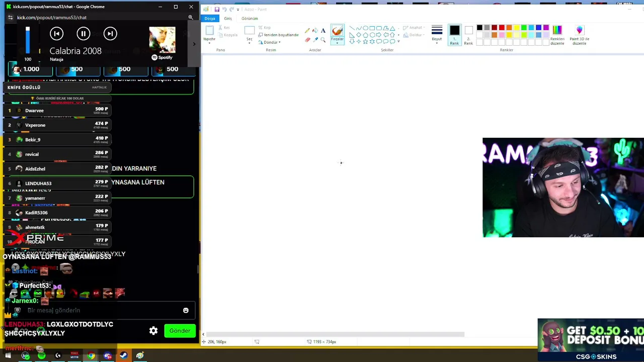Open the emoji picker in chat input
This screenshot has height=362, width=644.
coord(186,310)
